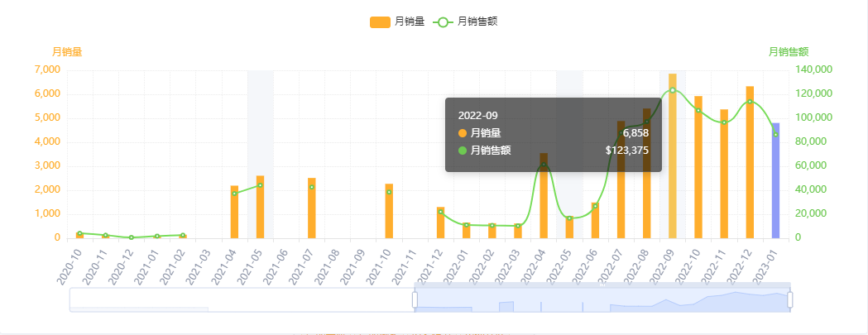This screenshot has height=335, width=868.
Task: Click the green line point at 2021-02
Action: 183,236
